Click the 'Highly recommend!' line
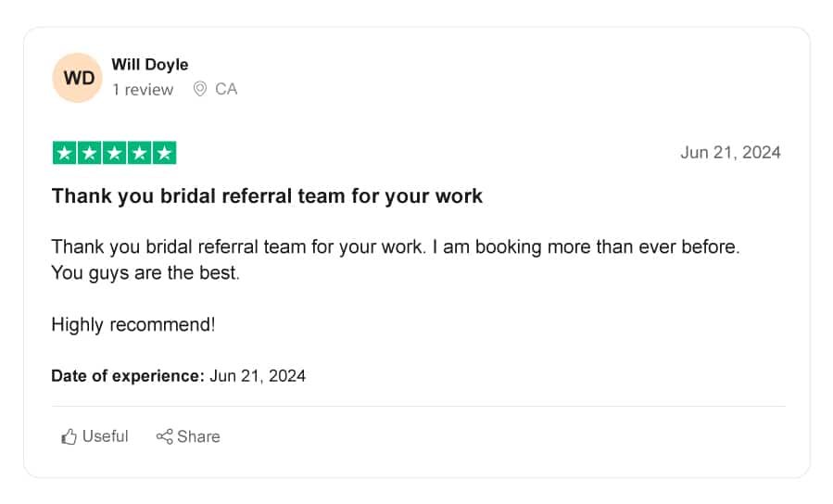Image resolution: width=833 pixels, height=504 pixels. point(133,324)
